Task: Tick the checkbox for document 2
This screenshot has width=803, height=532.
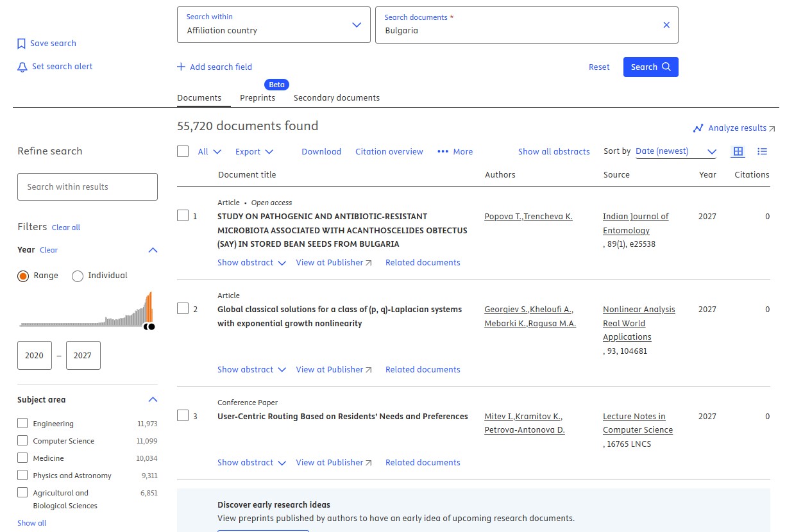Action: (x=183, y=308)
